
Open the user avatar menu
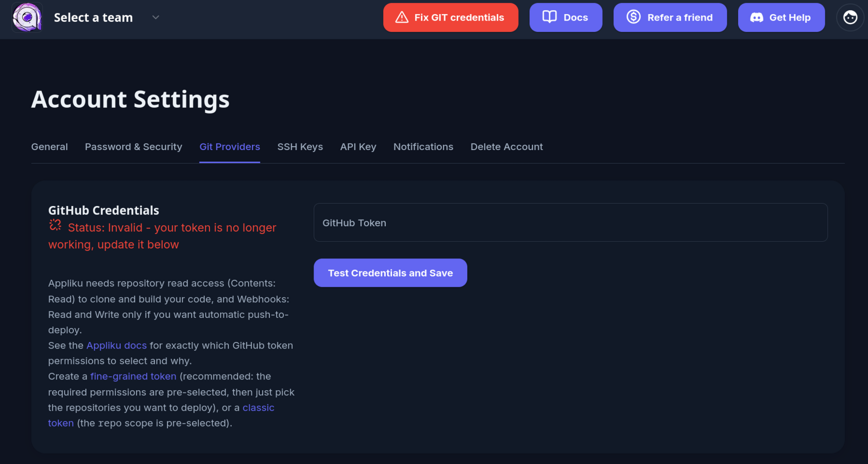point(850,17)
